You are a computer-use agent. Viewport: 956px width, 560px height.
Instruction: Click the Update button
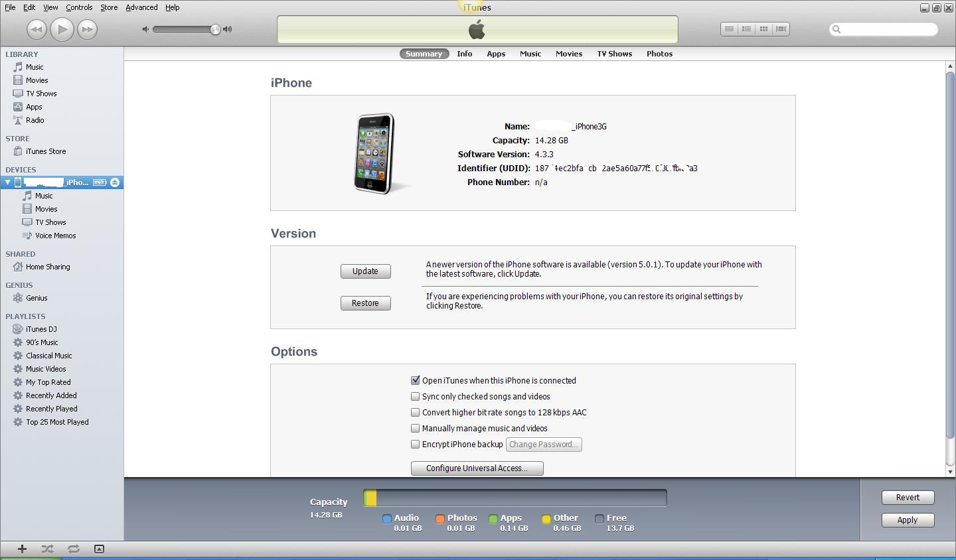366,271
